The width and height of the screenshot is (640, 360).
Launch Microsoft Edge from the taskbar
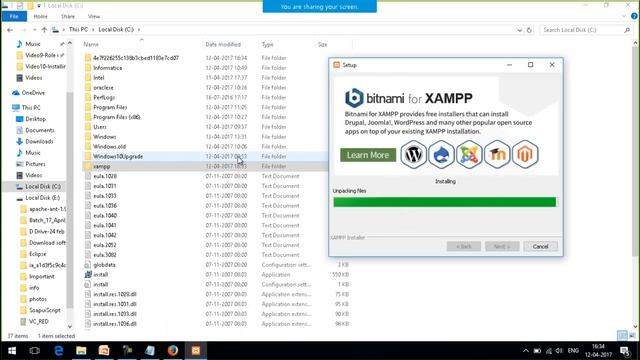(x=58, y=351)
